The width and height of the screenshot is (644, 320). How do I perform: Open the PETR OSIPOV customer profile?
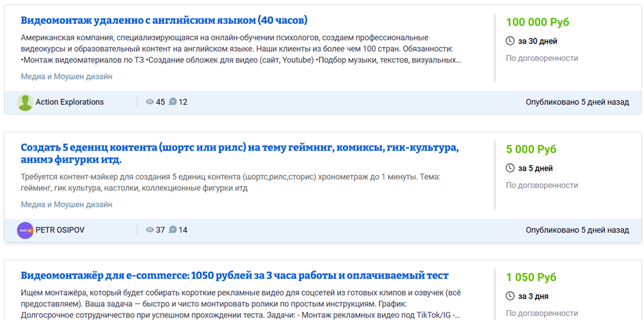click(x=60, y=229)
